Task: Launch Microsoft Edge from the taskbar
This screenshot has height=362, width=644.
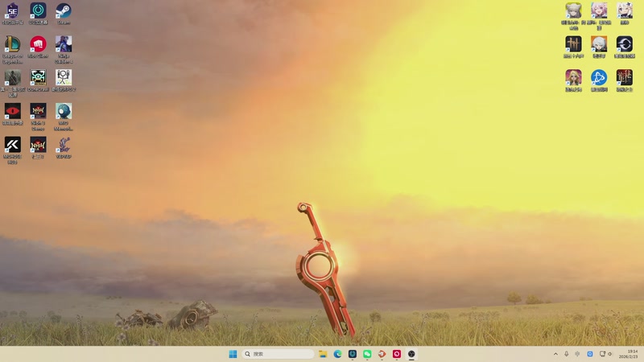Action: click(x=337, y=354)
